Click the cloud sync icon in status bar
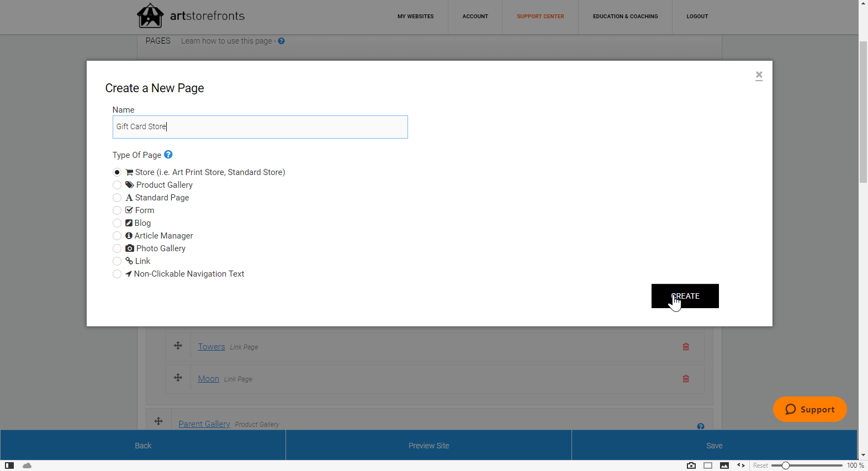The width and height of the screenshot is (868, 471). (x=27, y=465)
